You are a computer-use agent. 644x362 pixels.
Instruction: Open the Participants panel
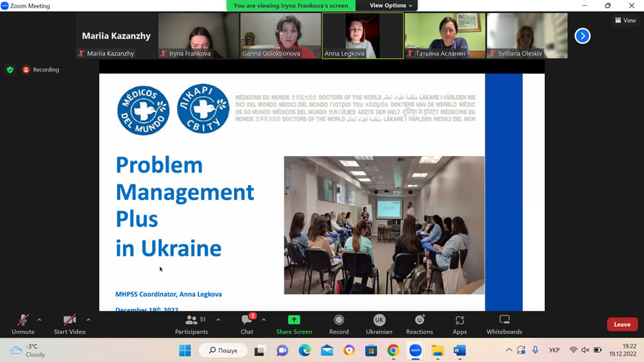coord(191,324)
